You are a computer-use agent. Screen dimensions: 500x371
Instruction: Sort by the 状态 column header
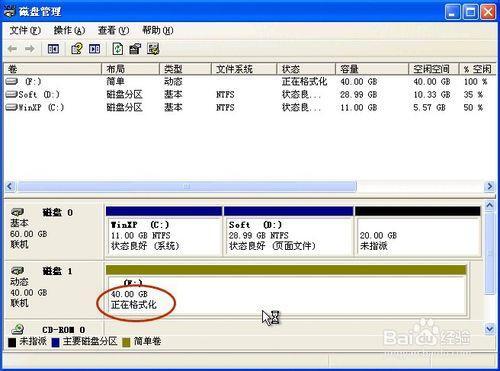(306, 69)
